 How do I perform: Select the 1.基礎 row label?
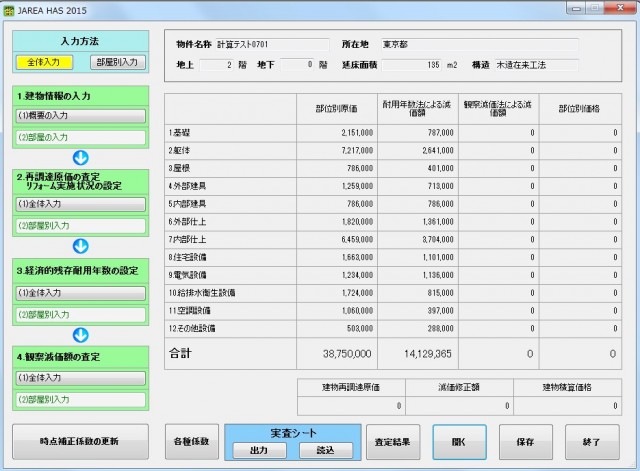179,133
